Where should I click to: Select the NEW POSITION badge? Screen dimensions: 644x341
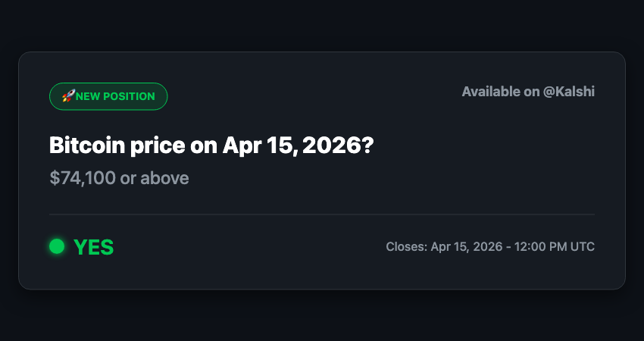pos(108,96)
